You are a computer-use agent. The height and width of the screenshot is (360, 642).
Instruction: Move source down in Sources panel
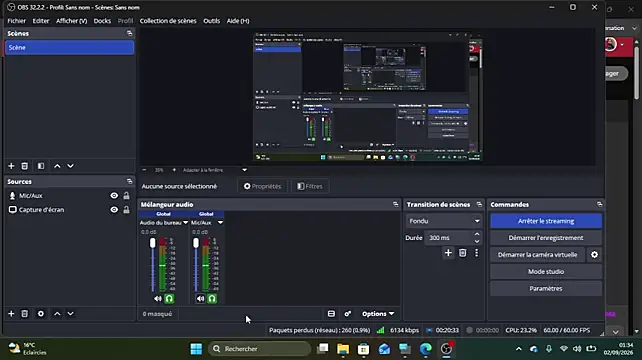coord(70,314)
